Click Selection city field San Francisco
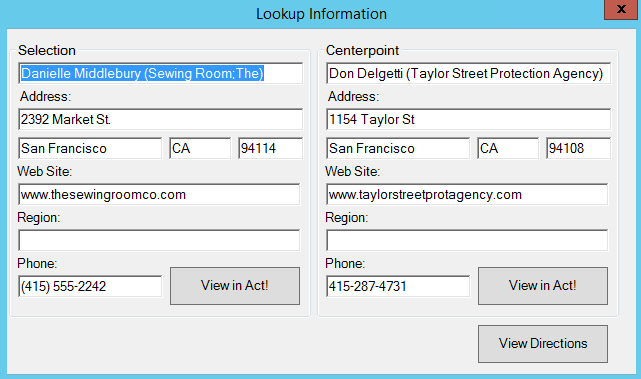Viewport: 641px width, 379px height. [90, 148]
